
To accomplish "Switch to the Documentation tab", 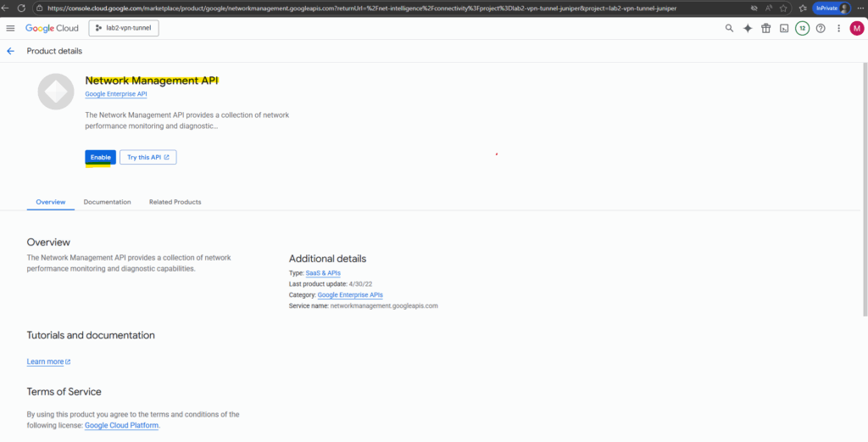I will click(108, 202).
